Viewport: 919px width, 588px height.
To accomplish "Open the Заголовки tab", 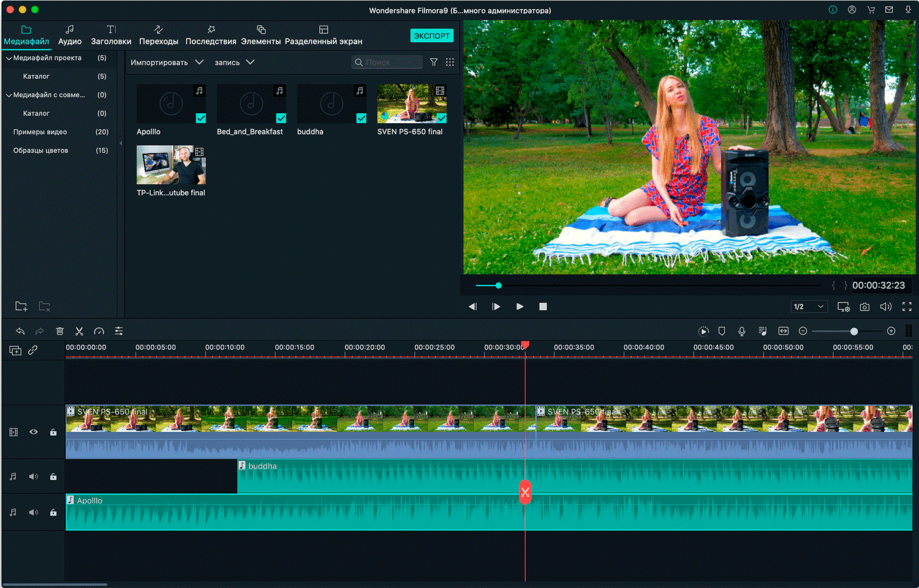I will point(111,36).
